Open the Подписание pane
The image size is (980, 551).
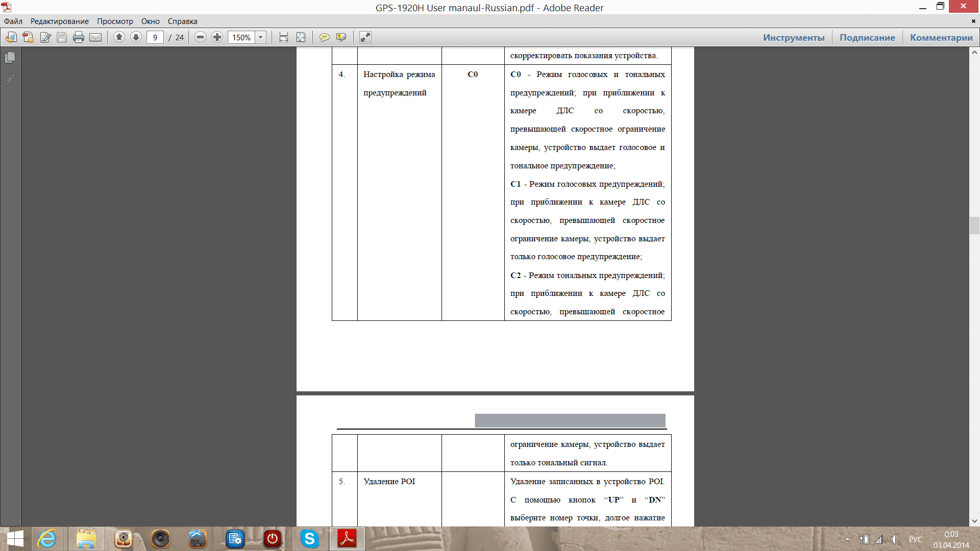(867, 37)
